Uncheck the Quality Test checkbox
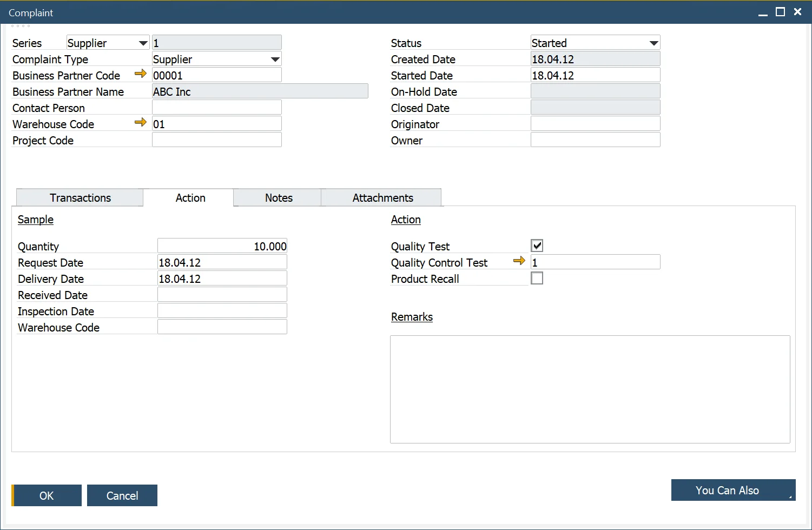 coord(537,246)
